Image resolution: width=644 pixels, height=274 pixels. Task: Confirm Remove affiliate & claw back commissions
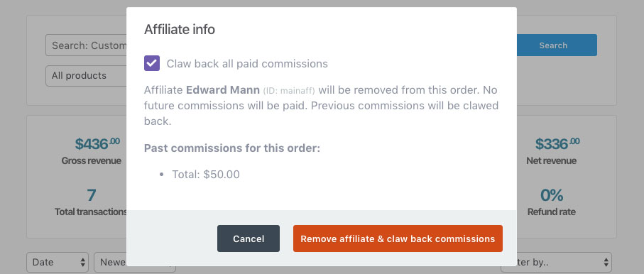[x=398, y=239]
